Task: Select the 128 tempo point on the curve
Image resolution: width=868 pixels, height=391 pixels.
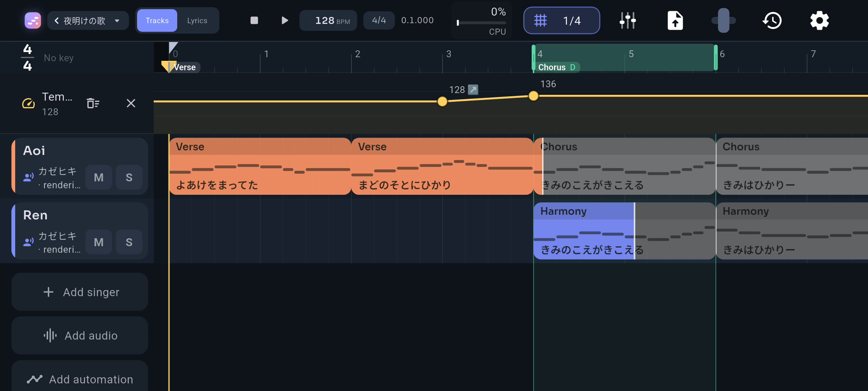Action: click(x=442, y=102)
